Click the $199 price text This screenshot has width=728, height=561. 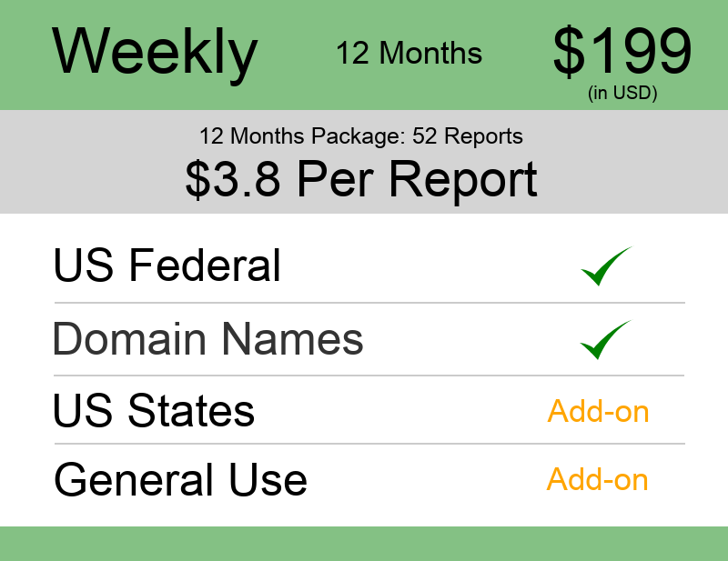622,51
